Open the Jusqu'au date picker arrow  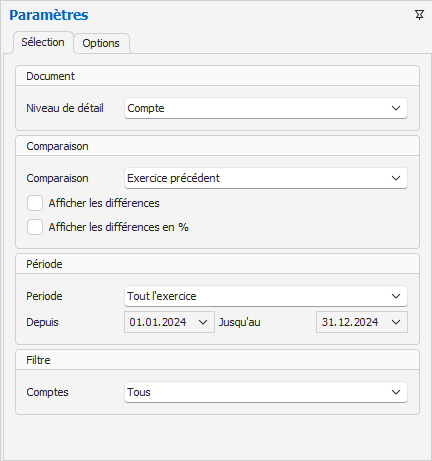(396, 322)
